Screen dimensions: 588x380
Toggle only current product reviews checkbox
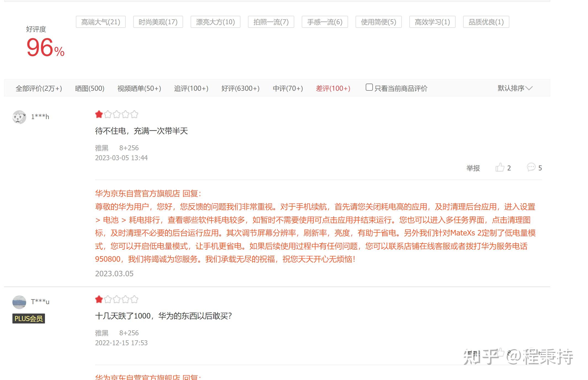pyautogui.click(x=369, y=87)
